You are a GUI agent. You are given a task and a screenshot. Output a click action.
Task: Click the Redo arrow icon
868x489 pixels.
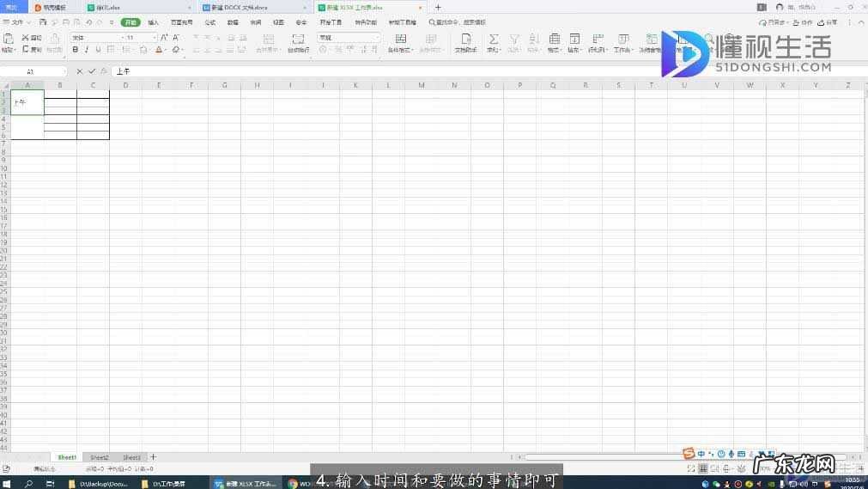coord(100,22)
